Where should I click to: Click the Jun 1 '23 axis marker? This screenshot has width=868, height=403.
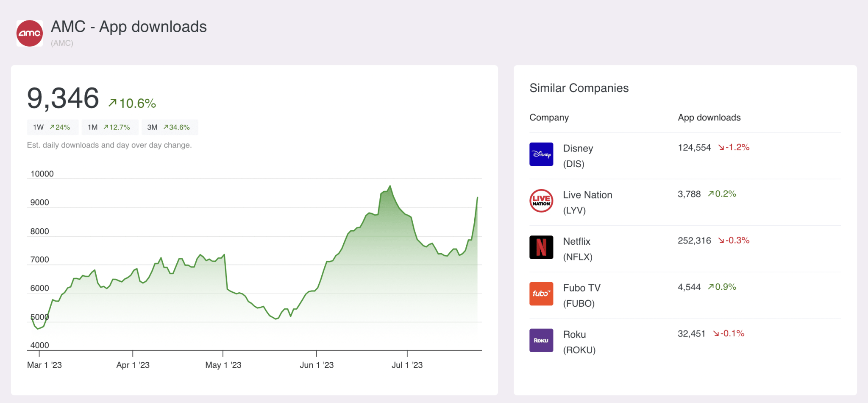click(x=317, y=365)
